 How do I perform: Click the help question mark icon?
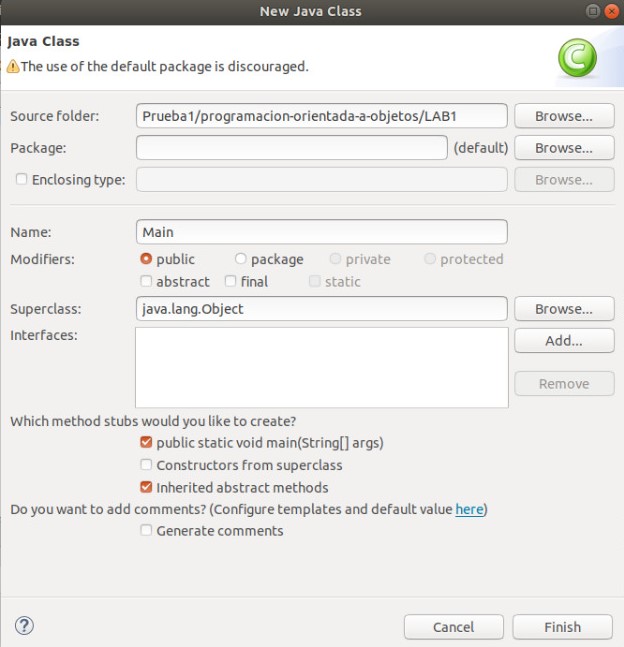click(25, 626)
